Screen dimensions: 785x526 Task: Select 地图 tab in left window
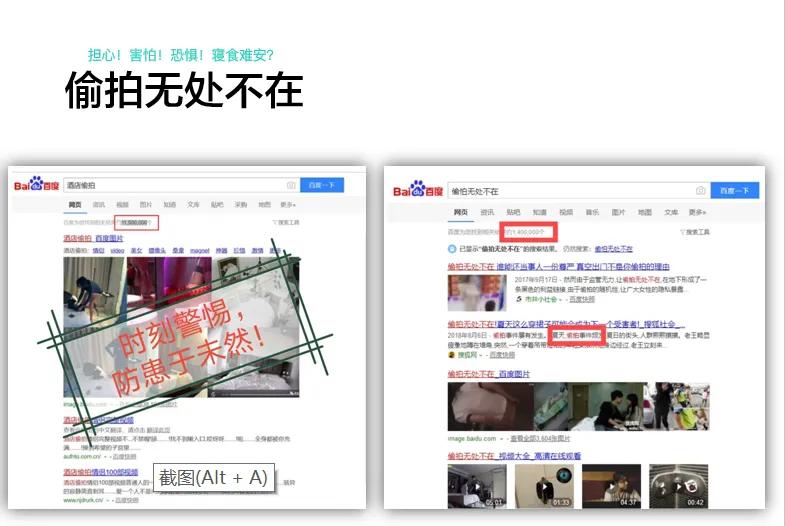(x=264, y=205)
